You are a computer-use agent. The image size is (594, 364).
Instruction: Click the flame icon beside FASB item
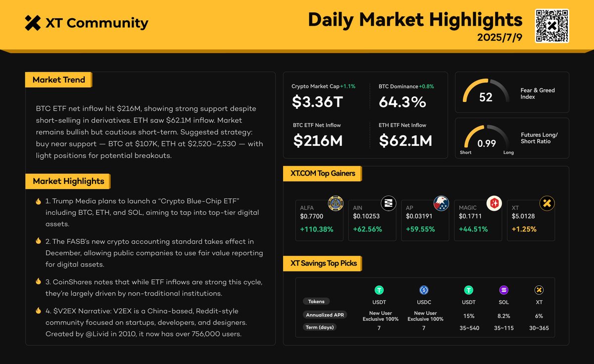[38, 241]
